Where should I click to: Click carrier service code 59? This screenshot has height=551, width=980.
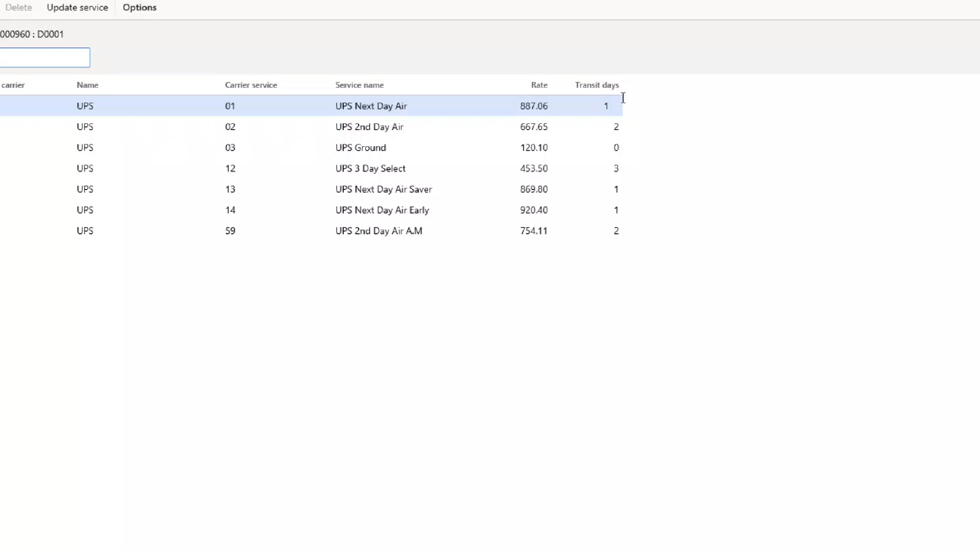click(230, 230)
